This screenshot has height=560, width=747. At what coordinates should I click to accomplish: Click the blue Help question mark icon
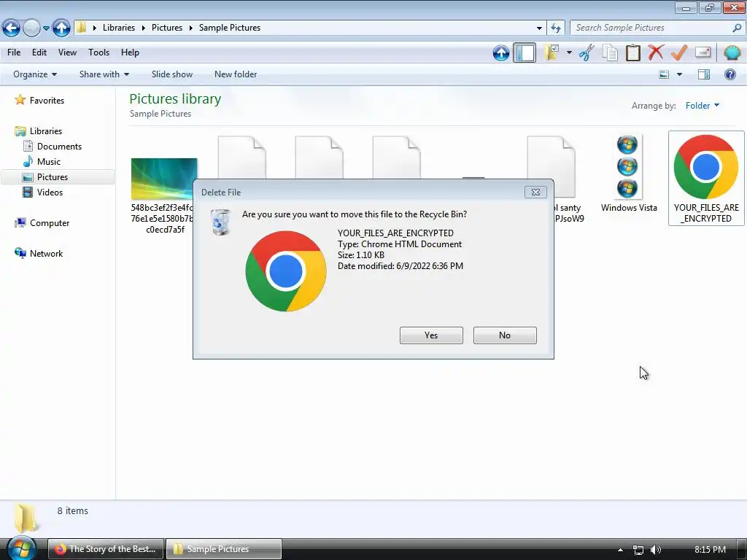point(729,74)
